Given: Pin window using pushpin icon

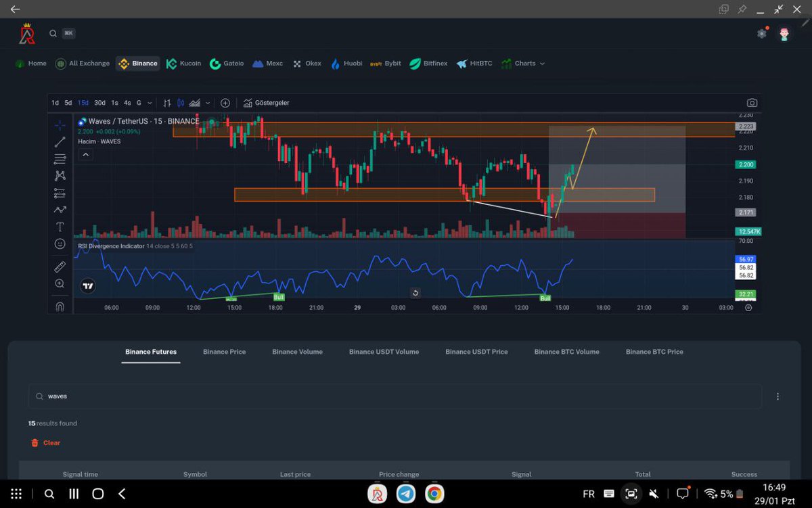Looking at the screenshot, I should (742, 9).
